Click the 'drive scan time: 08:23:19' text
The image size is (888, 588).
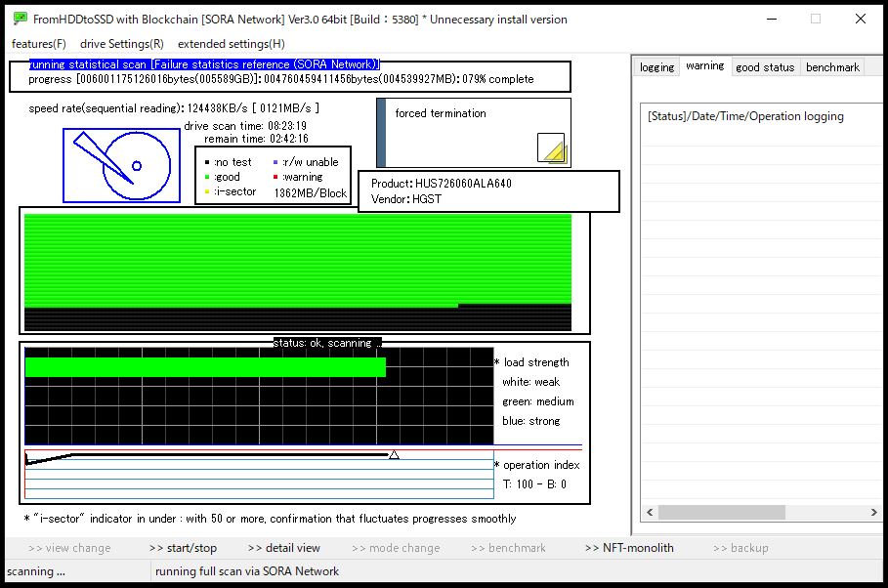click(245, 126)
